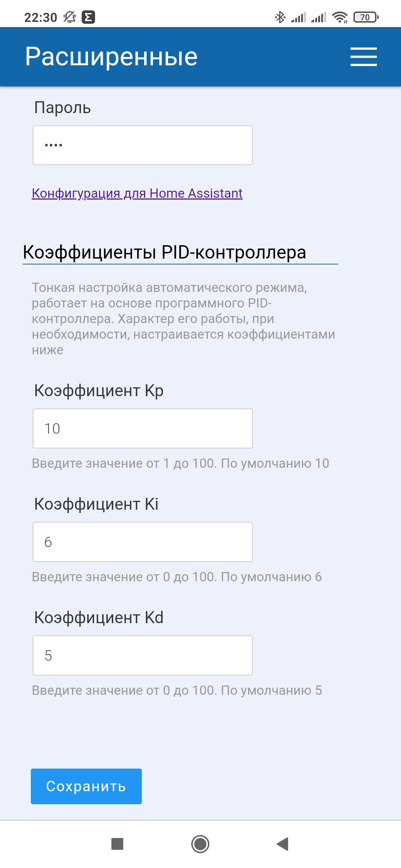The image size is (401, 868).
Task: Open the hamburger menu in the header
Action: pyautogui.click(x=363, y=57)
